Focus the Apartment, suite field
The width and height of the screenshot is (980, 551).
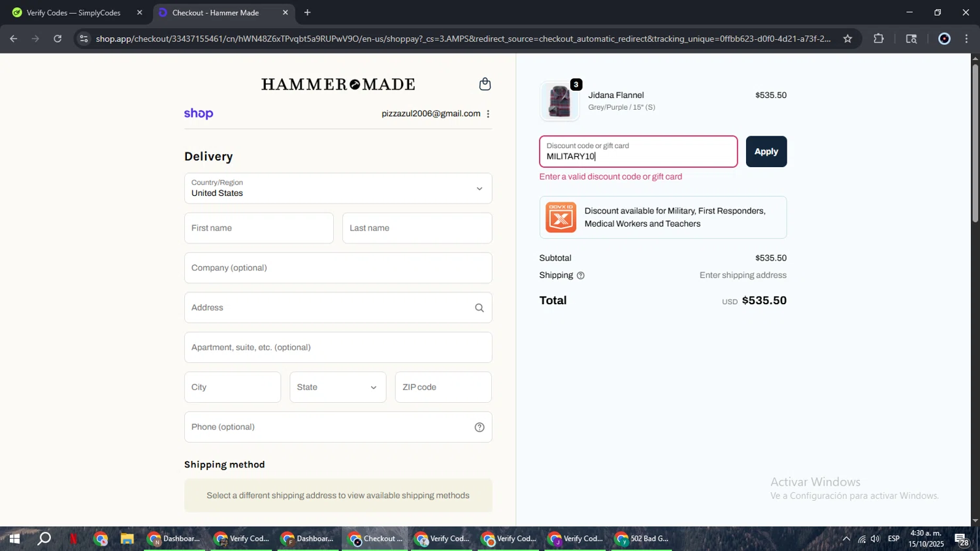(x=338, y=347)
